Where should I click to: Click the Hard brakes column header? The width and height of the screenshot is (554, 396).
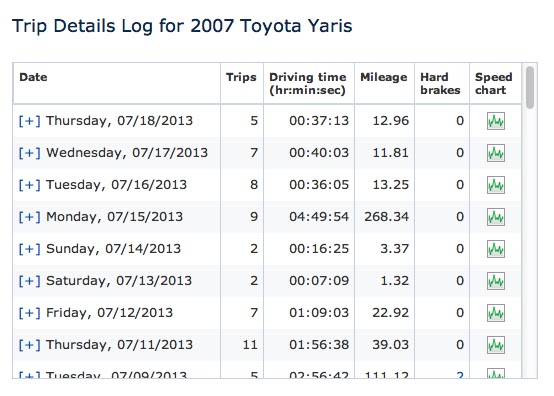[442, 83]
